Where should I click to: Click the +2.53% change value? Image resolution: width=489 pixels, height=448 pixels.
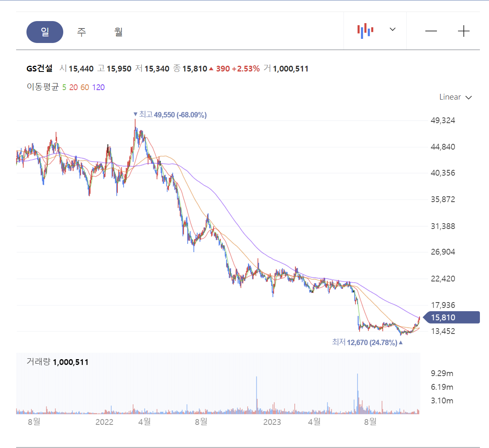click(x=246, y=69)
